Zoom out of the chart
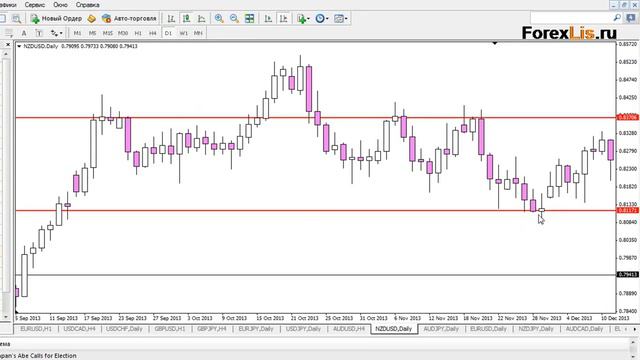 click(x=234, y=18)
